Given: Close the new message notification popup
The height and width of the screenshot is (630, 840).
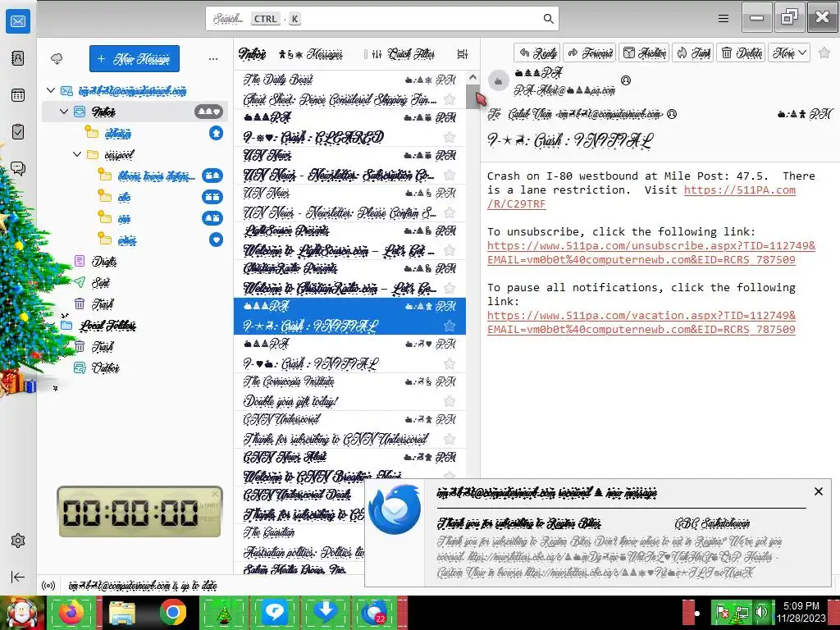Looking at the screenshot, I should [818, 491].
